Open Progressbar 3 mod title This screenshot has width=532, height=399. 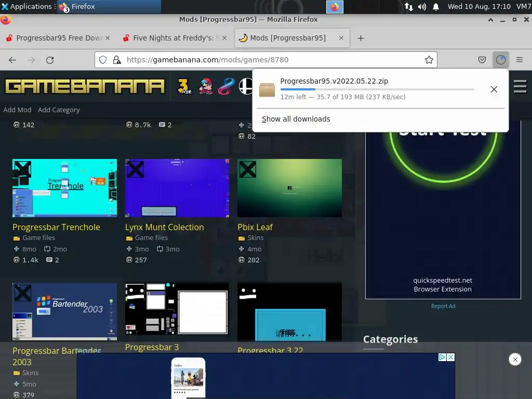point(152,347)
